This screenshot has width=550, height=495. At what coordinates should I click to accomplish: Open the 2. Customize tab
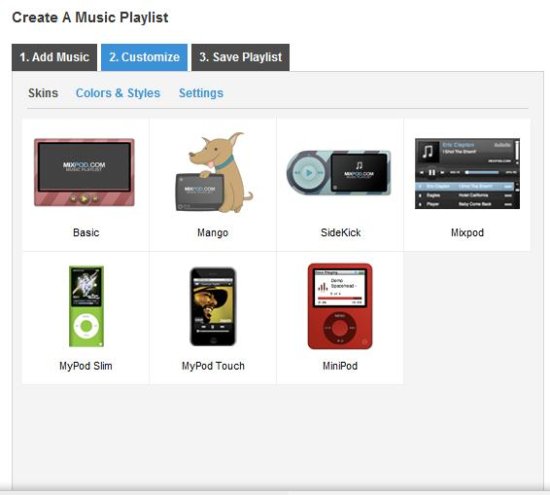[144, 57]
